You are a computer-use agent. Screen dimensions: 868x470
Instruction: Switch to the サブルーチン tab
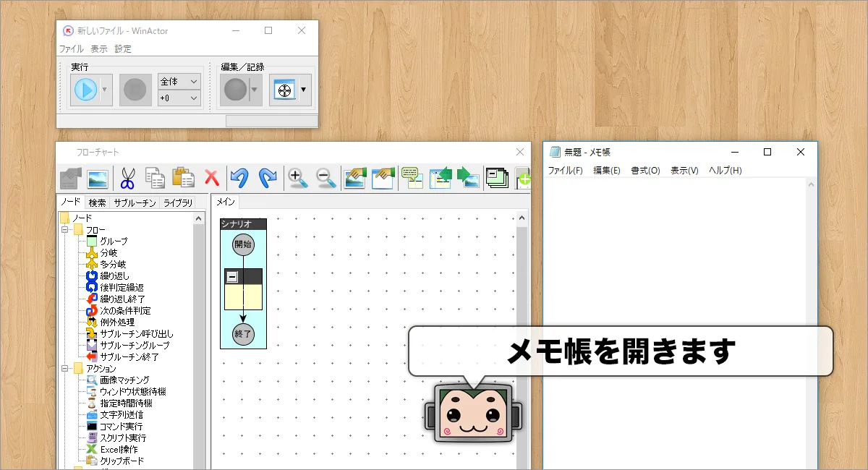click(x=135, y=202)
